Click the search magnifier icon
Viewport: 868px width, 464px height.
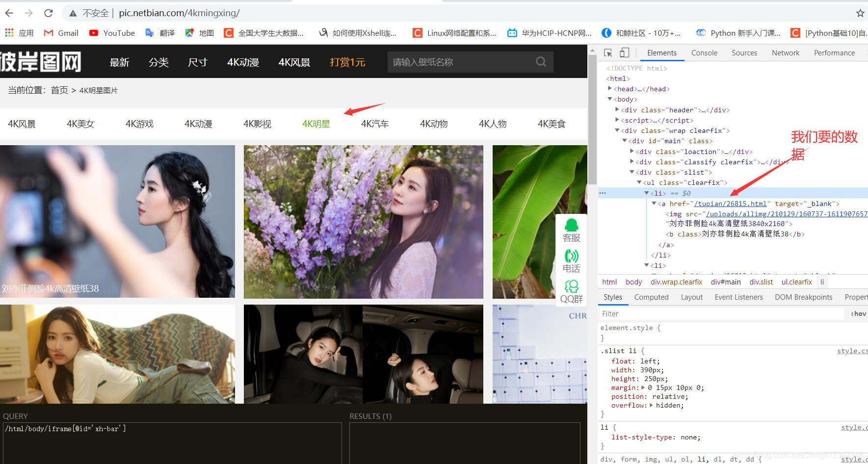541,62
